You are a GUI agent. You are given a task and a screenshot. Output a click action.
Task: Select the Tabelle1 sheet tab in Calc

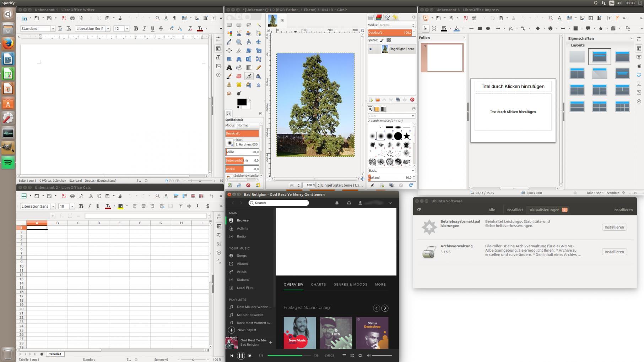tap(55, 354)
